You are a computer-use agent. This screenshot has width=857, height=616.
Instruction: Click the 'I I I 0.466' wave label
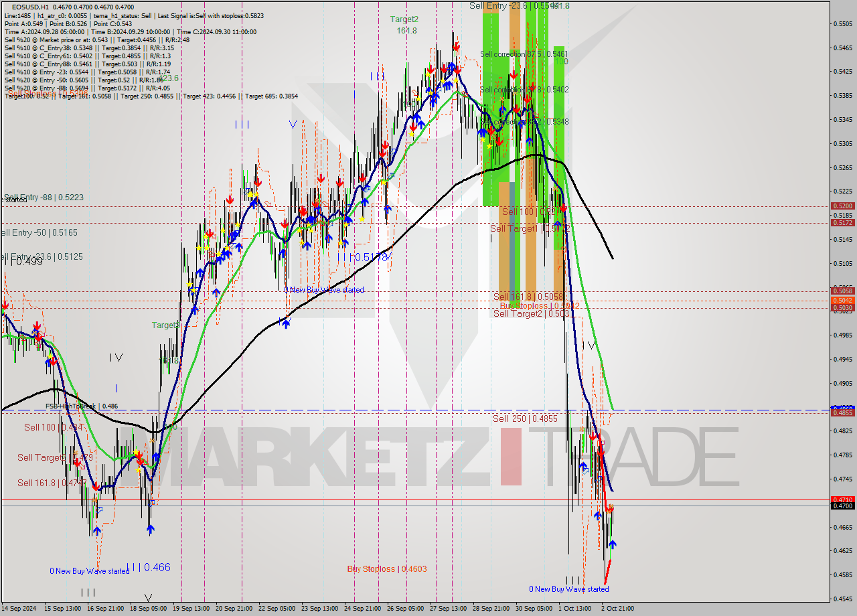click(149, 567)
